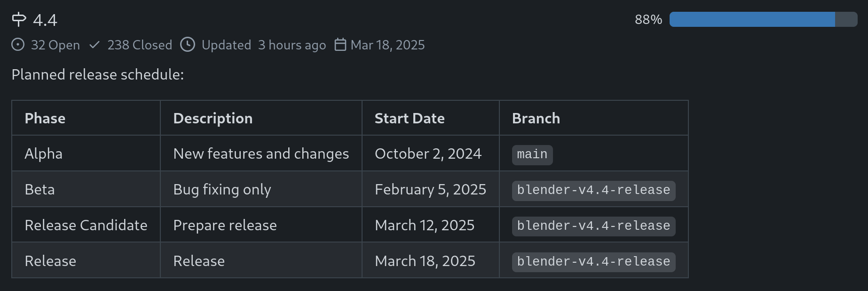This screenshot has height=291, width=868.
Task: Click the open issues circle icon
Action: (18, 45)
